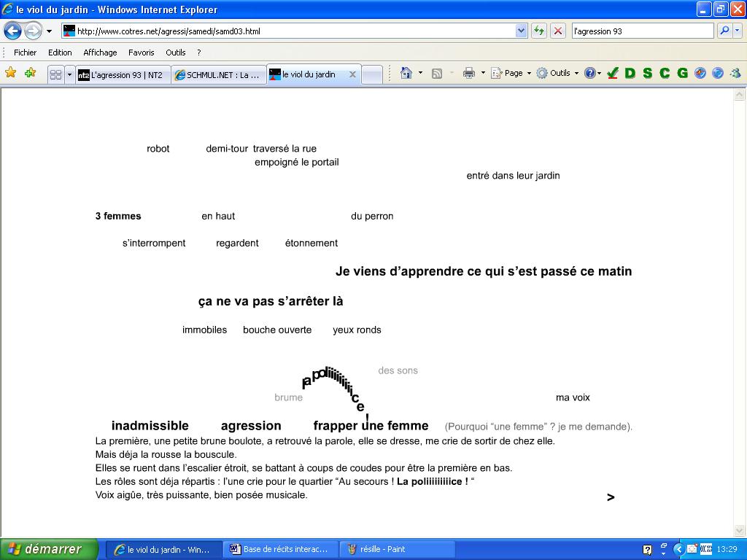This screenshot has width=747, height=560.
Task: Show Quick Tabs thumbnail view
Action: [x=55, y=75]
